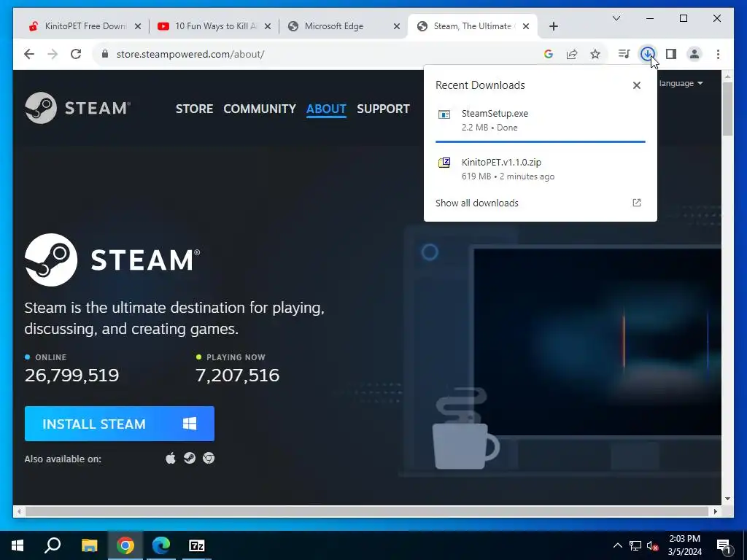This screenshot has width=747, height=560.
Task: Open the STORE menu
Action: tap(194, 109)
